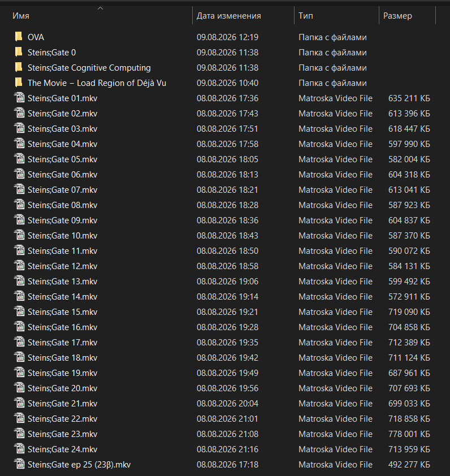Click the date 09.08.2026 10:40
This screenshot has height=476, width=450.
point(227,83)
